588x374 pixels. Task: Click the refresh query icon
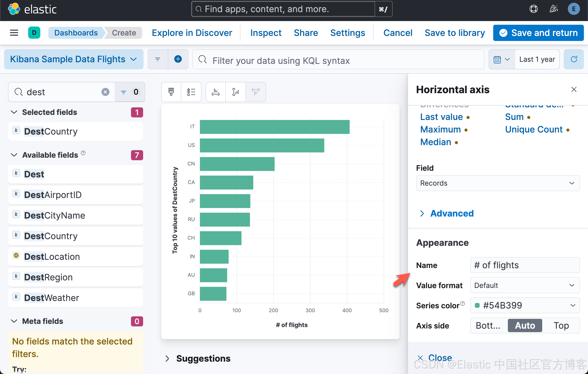[574, 59]
